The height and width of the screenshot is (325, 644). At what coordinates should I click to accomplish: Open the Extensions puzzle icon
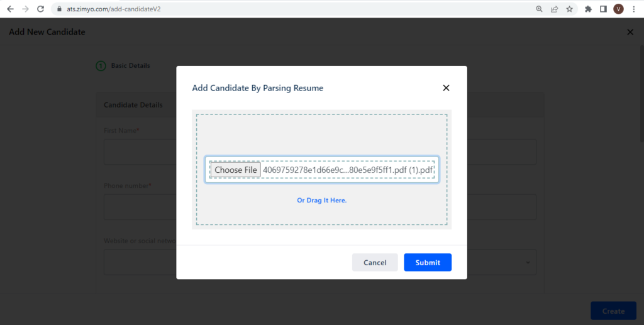pos(588,9)
